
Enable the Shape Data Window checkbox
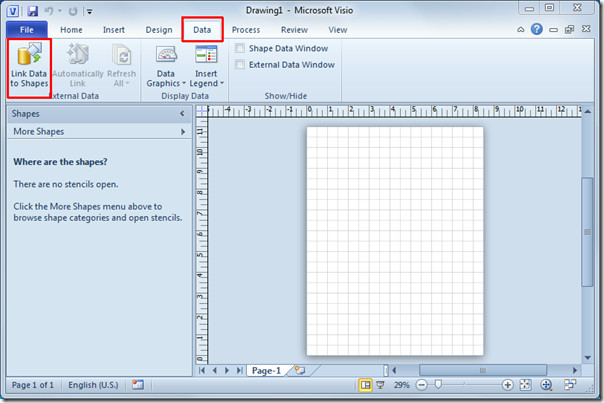coord(240,49)
